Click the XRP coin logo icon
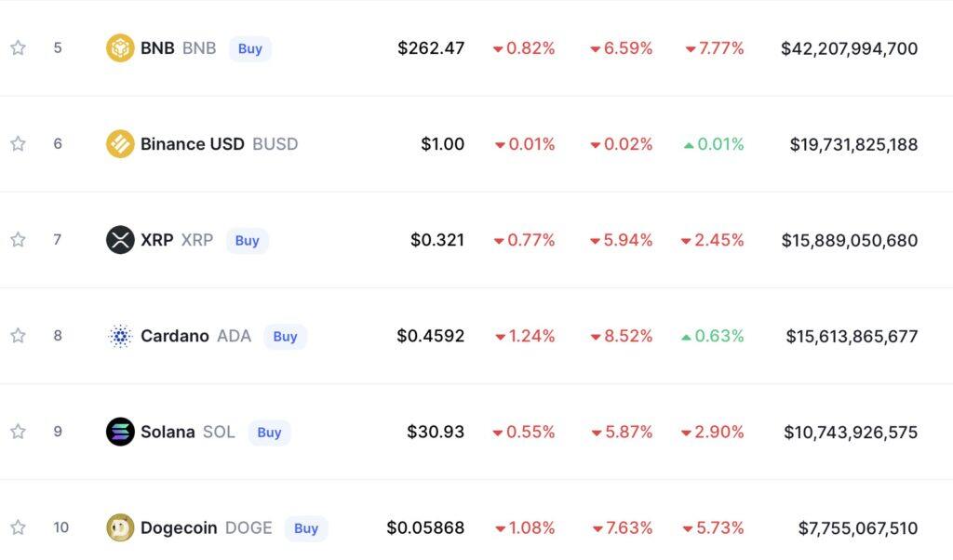Screen dimensions: 953x560 click(120, 240)
